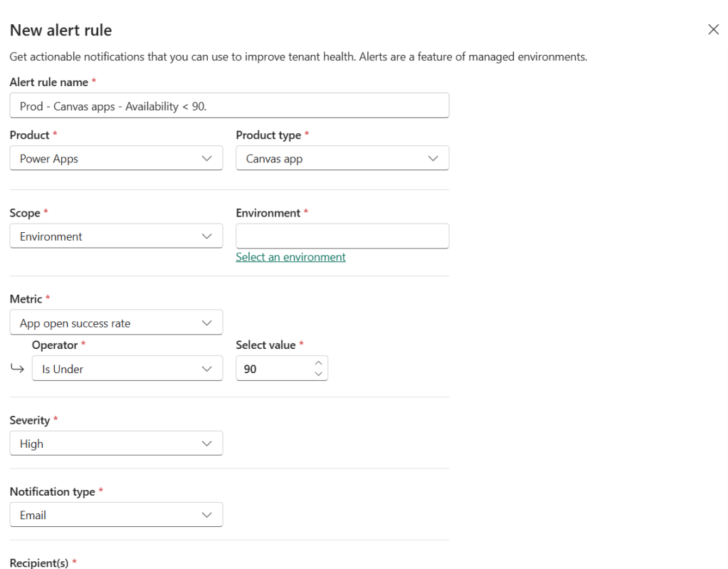Decrease the threshold value with down arrow
The width and height of the screenshot is (728, 569).
(318, 374)
